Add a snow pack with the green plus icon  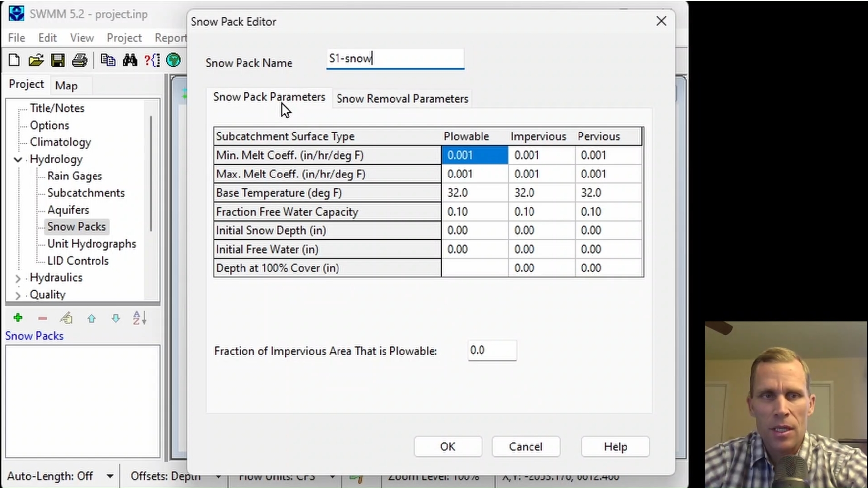click(x=18, y=318)
